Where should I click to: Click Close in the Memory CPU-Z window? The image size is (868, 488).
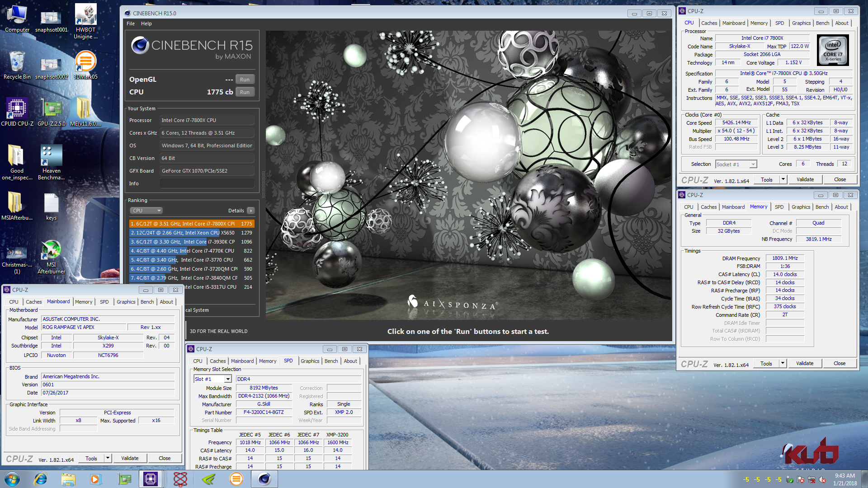point(840,364)
